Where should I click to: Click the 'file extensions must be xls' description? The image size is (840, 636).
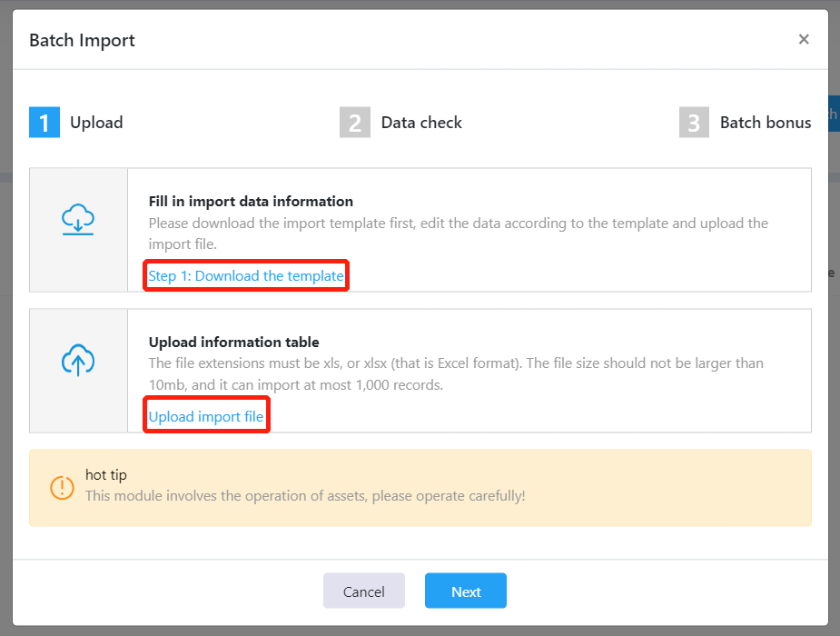click(x=456, y=374)
